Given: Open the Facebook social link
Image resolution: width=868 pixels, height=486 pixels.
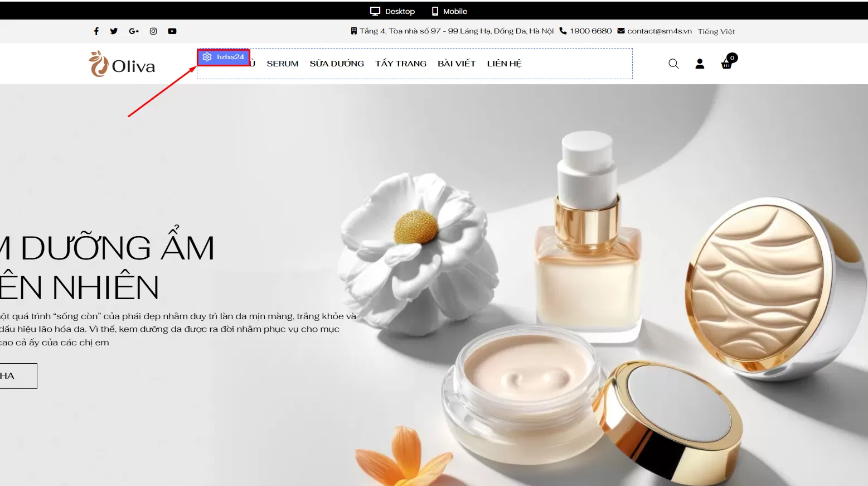Looking at the screenshot, I should point(96,31).
